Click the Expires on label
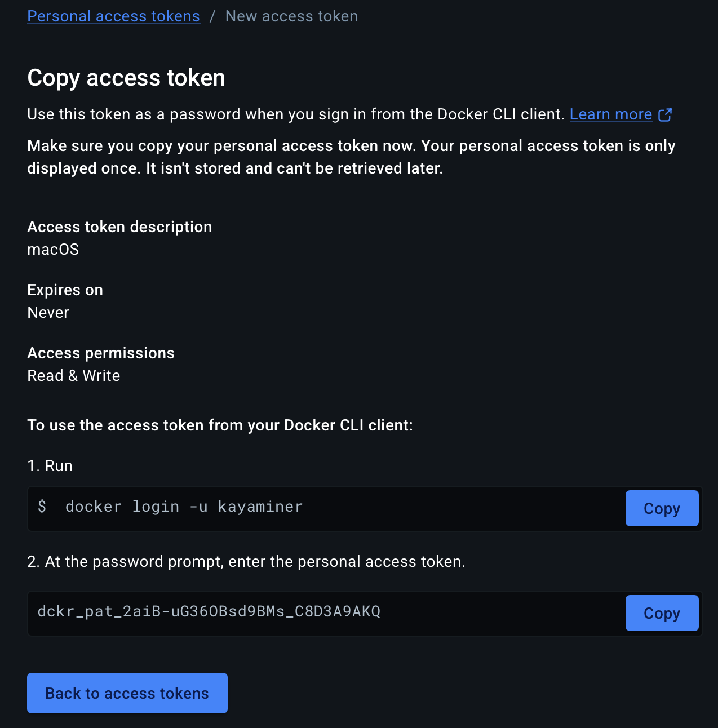This screenshot has height=728, width=718. point(65,290)
